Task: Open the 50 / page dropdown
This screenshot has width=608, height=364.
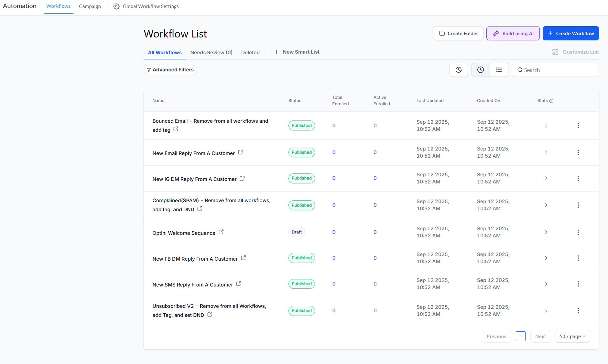Action: (x=572, y=336)
